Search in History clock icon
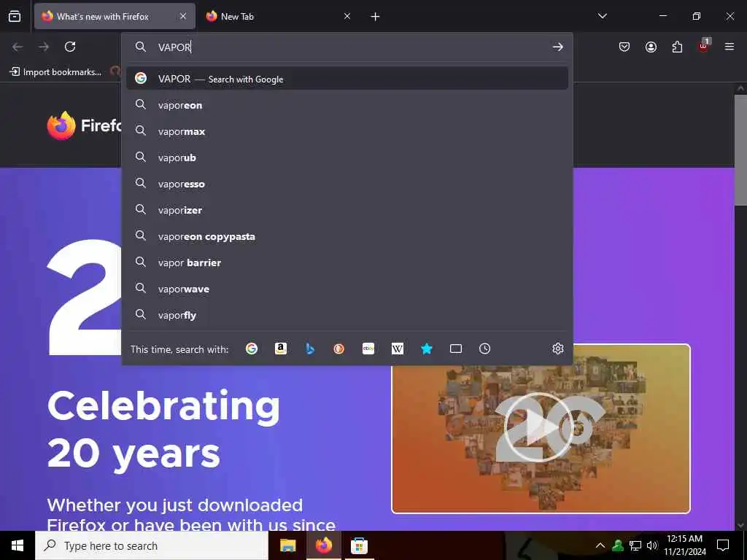747x560 pixels. 484,349
